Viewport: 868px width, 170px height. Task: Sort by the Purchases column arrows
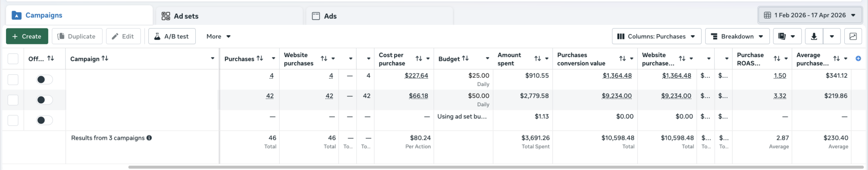(260, 58)
